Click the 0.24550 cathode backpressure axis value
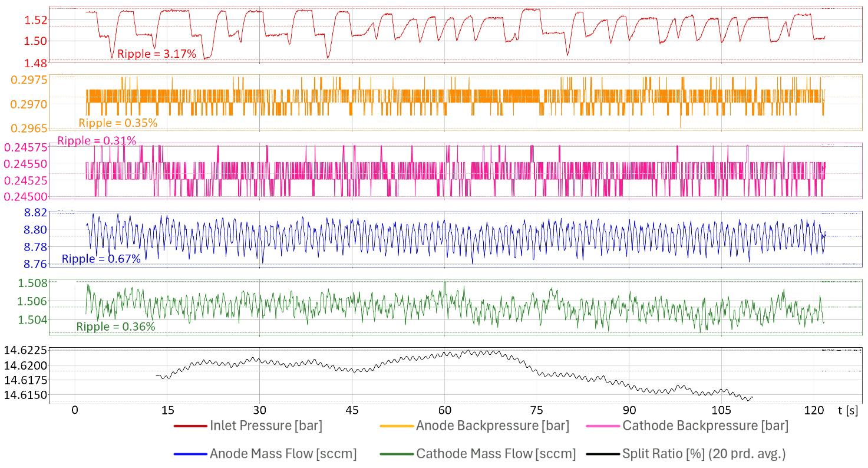868x468 pixels. 25,163
